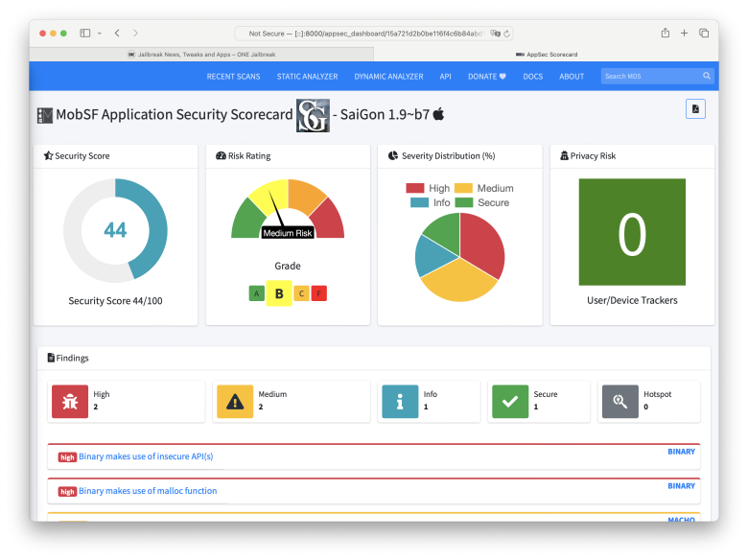Expand 'Binary makes use of malloc function'
This screenshot has height=560, width=748.
(x=148, y=491)
